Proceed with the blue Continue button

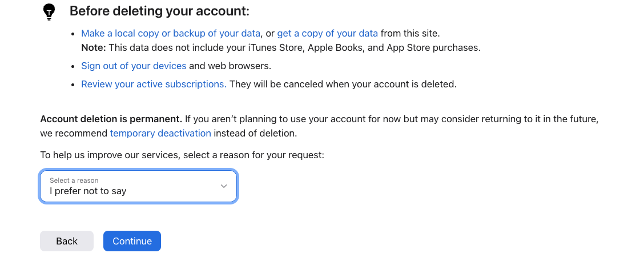132,241
